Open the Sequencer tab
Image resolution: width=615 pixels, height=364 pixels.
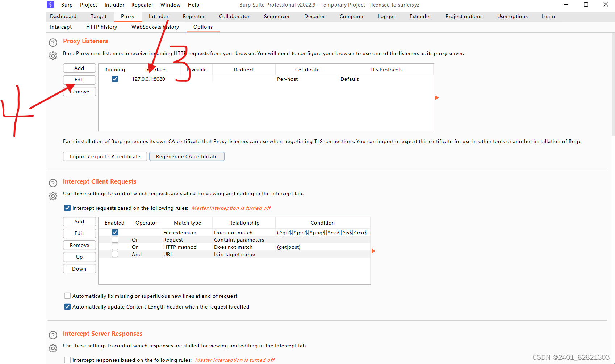(x=277, y=16)
